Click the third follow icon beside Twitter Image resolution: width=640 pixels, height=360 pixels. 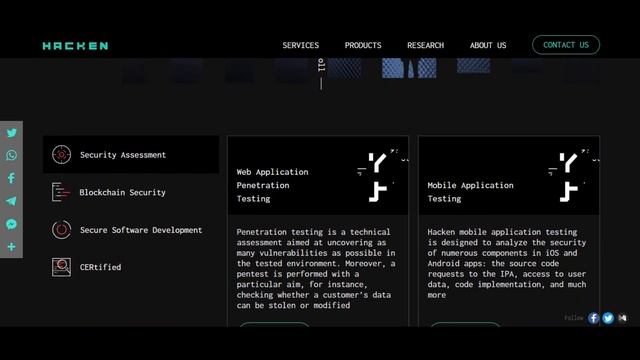(x=622, y=318)
